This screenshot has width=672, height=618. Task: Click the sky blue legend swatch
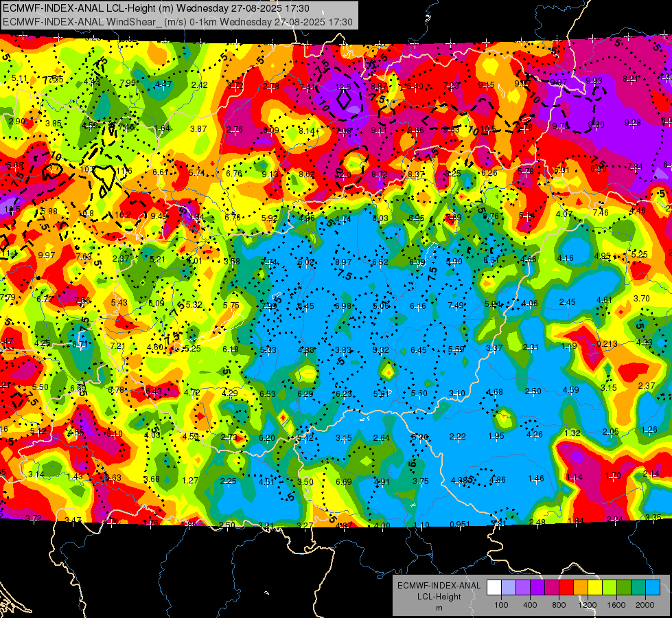[x=653, y=588]
